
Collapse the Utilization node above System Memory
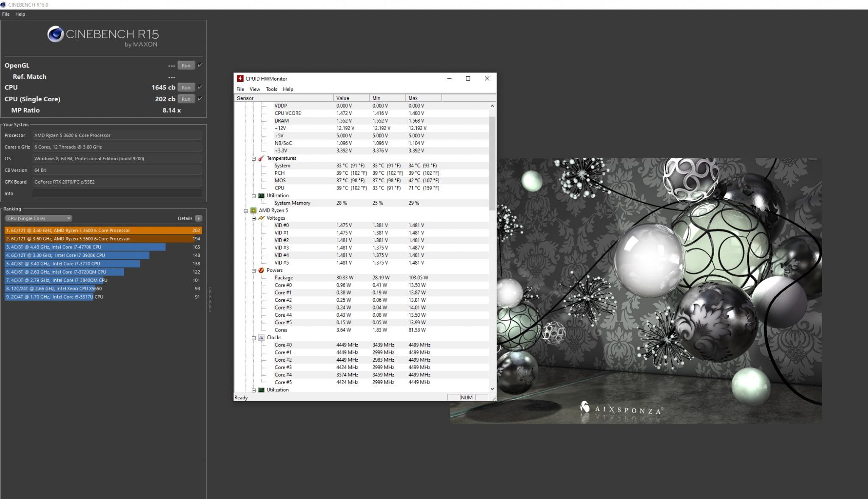(254, 196)
